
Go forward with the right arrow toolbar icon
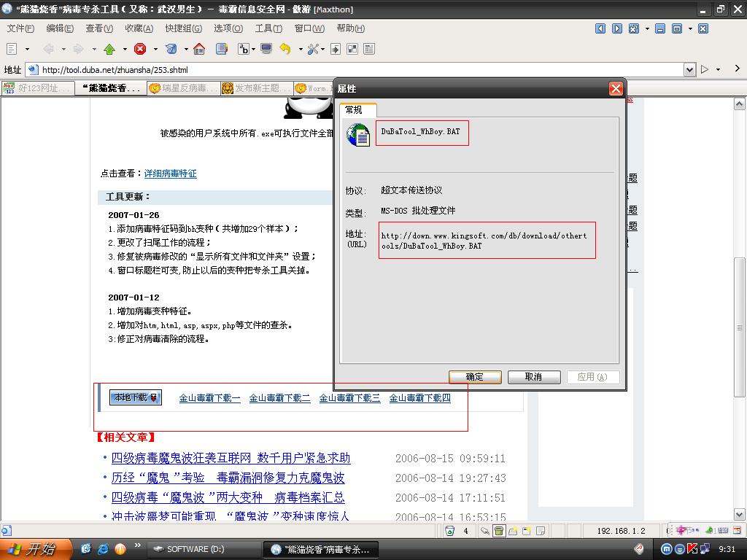79,49
